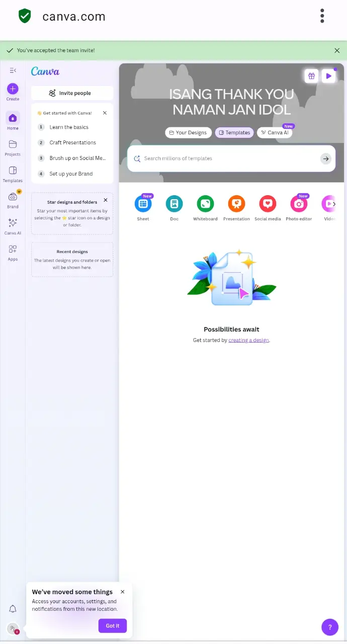Image resolution: width=347 pixels, height=644 pixels.
Task: Open the account avatar at bottom left
Action: [13, 628]
